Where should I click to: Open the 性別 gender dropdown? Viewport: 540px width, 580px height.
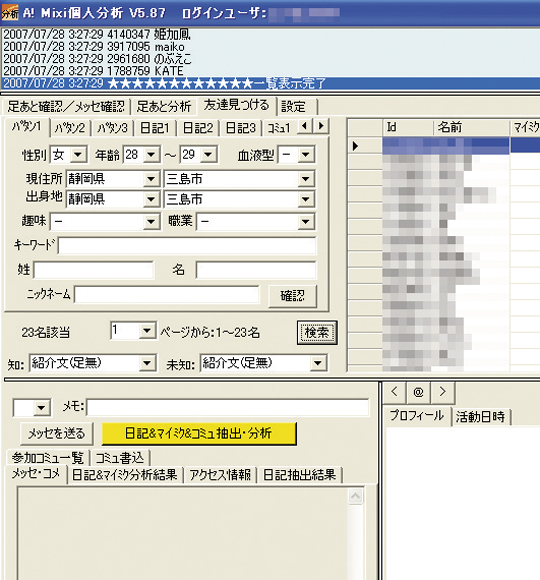coord(78,155)
